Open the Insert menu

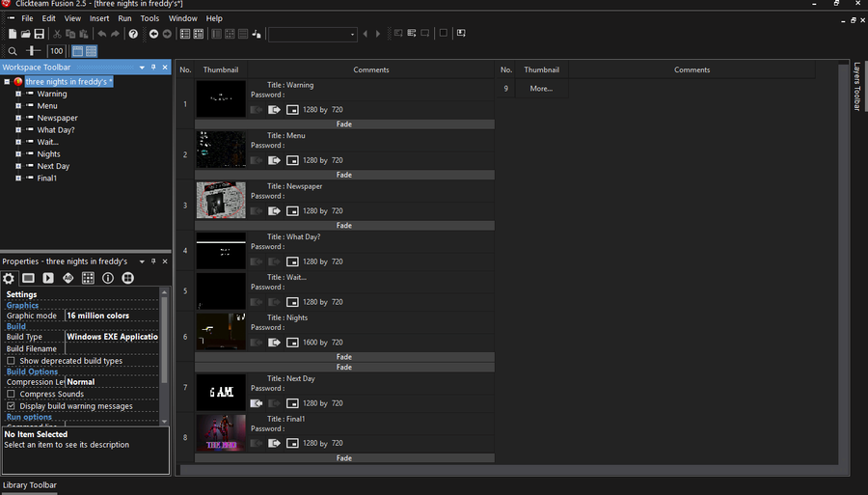tap(99, 18)
